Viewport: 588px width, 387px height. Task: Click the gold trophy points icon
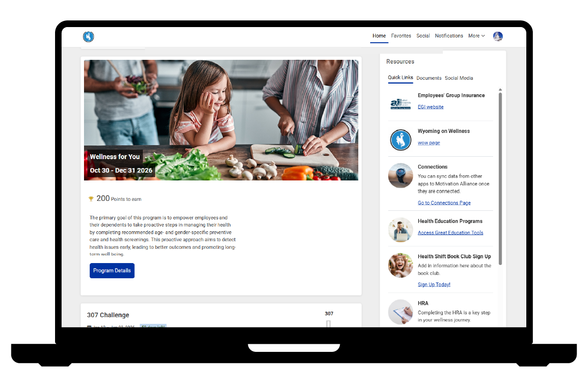pos(91,199)
